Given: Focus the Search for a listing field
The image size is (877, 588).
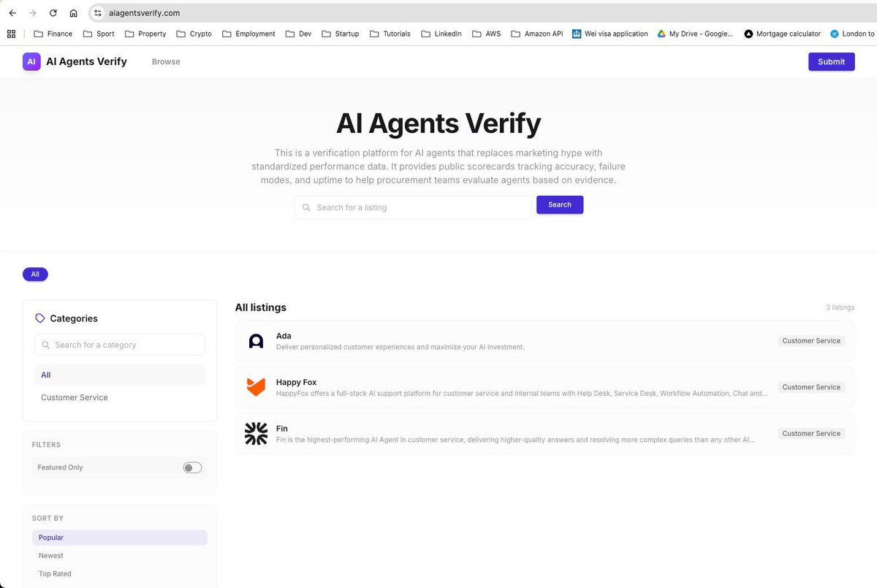Looking at the screenshot, I should click(x=413, y=207).
